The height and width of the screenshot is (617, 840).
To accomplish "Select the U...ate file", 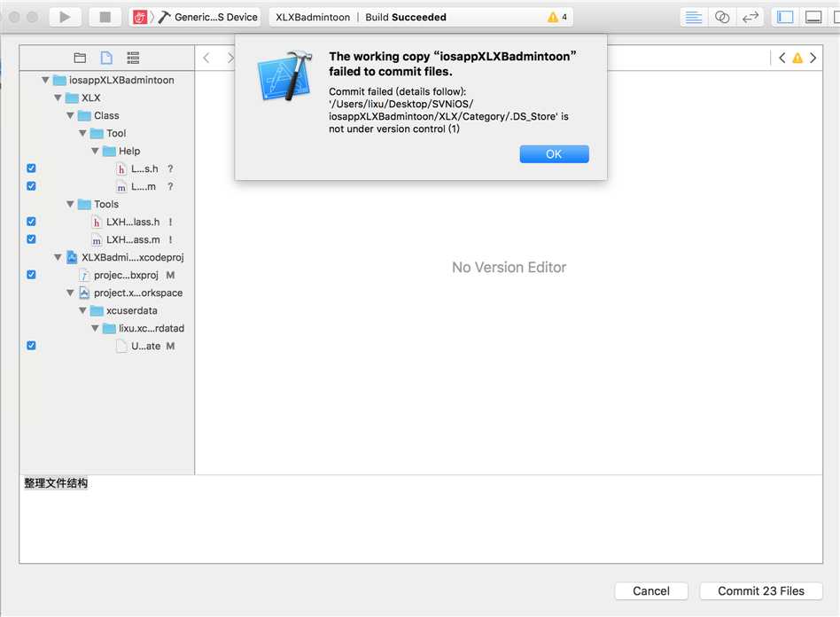I will tap(138, 347).
